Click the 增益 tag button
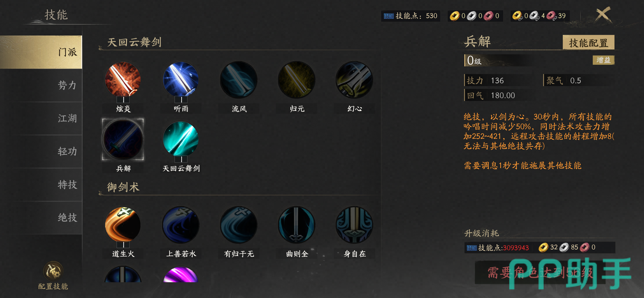The width and height of the screenshot is (644, 298). (603, 60)
